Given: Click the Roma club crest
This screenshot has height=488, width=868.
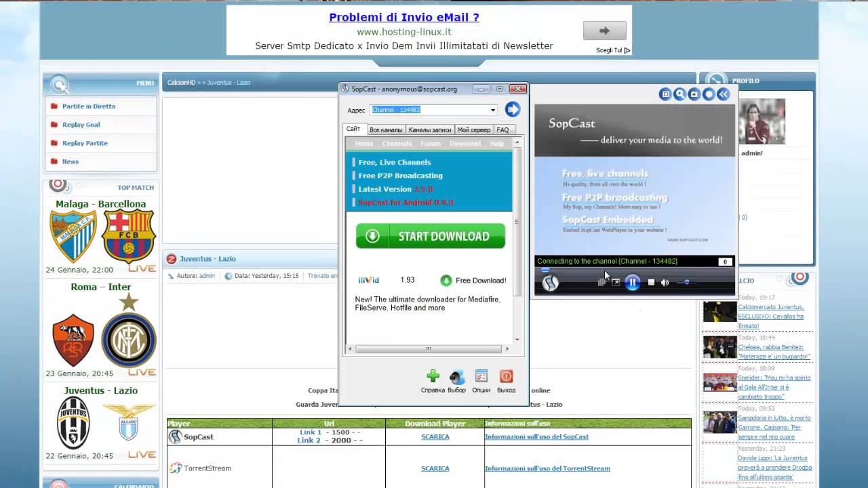Looking at the screenshot, I should pos(73,340).
